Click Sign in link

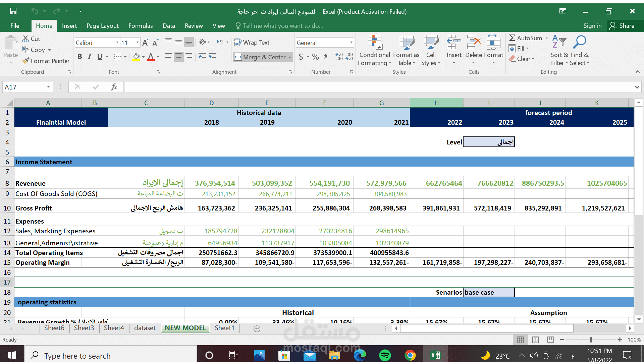click(x=592, y=26)
